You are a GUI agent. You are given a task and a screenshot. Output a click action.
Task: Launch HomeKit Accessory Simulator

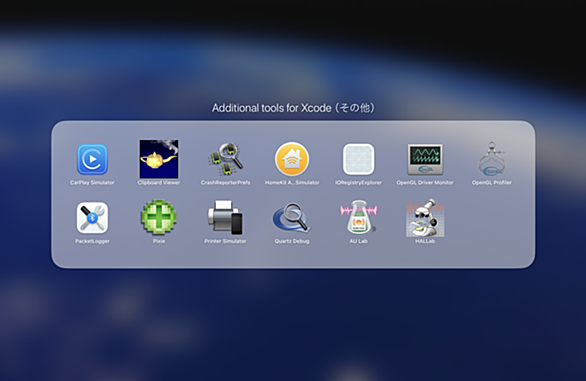pyautogui.click(x=292, y=159)
